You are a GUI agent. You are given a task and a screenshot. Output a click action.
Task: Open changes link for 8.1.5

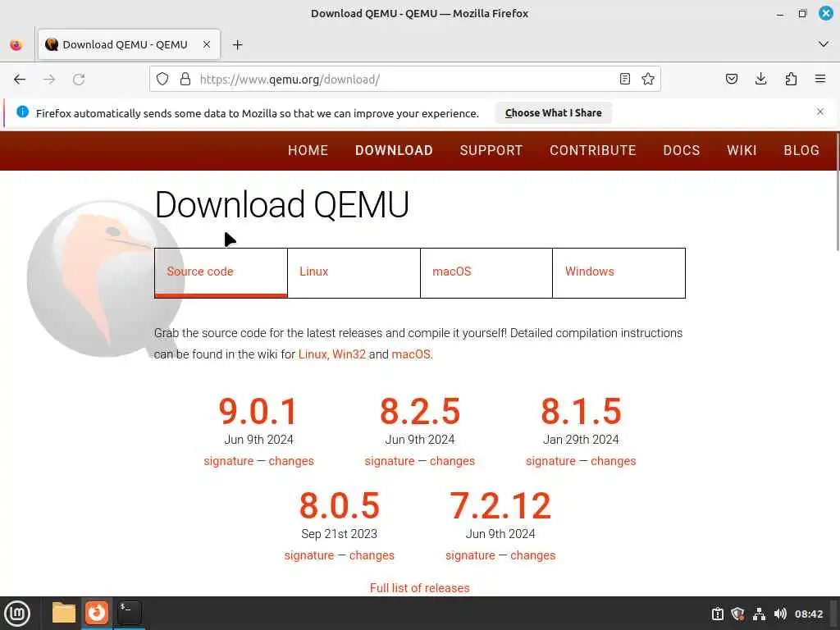(614, 461)
